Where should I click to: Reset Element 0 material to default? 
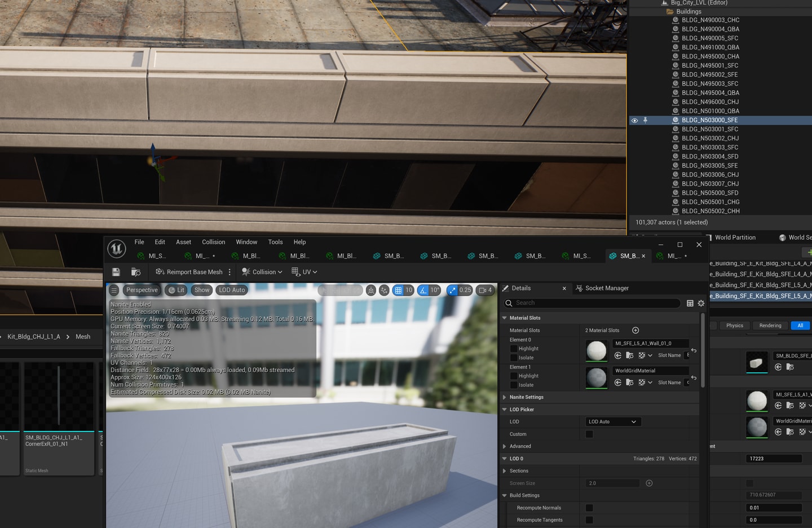694,350
